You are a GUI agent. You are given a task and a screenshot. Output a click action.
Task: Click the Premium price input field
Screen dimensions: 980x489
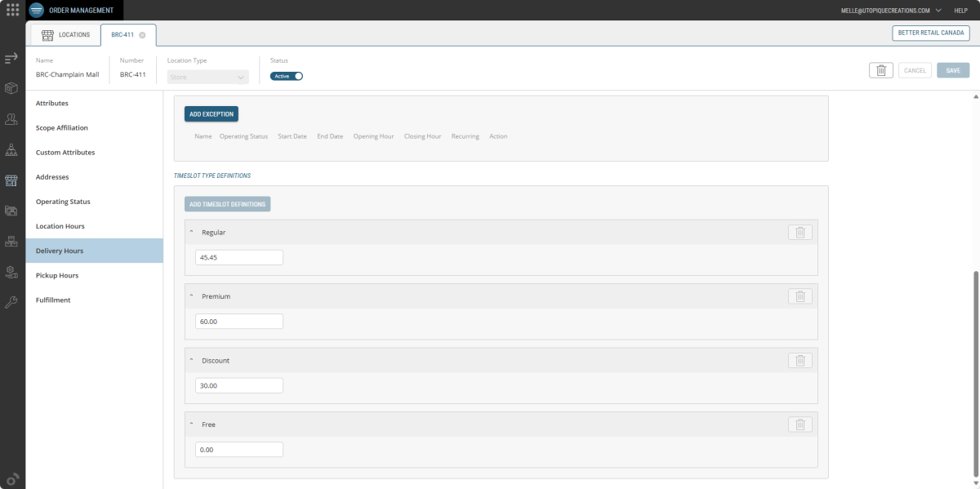(239, 322)
